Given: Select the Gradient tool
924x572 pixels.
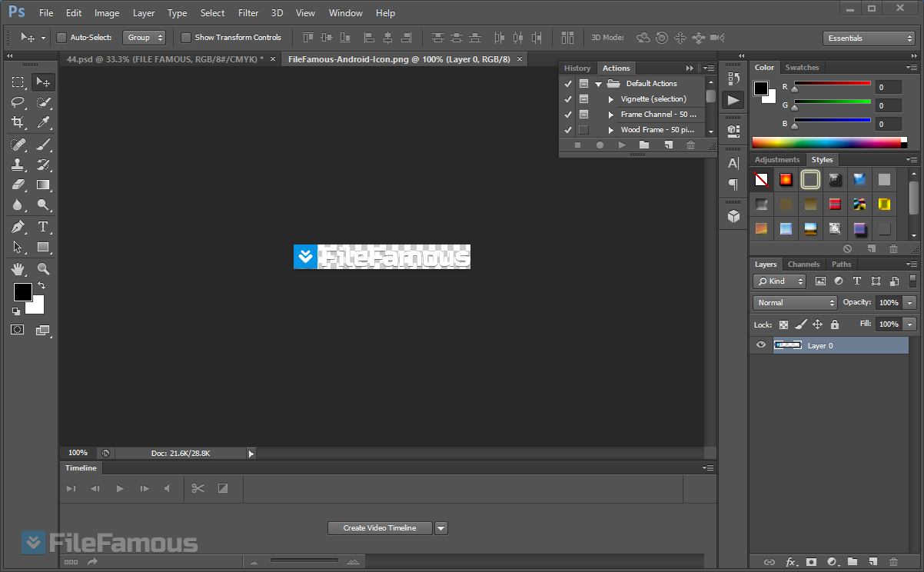Looking at the screenshot, I should pyautogui.click(x=43, y=185).
